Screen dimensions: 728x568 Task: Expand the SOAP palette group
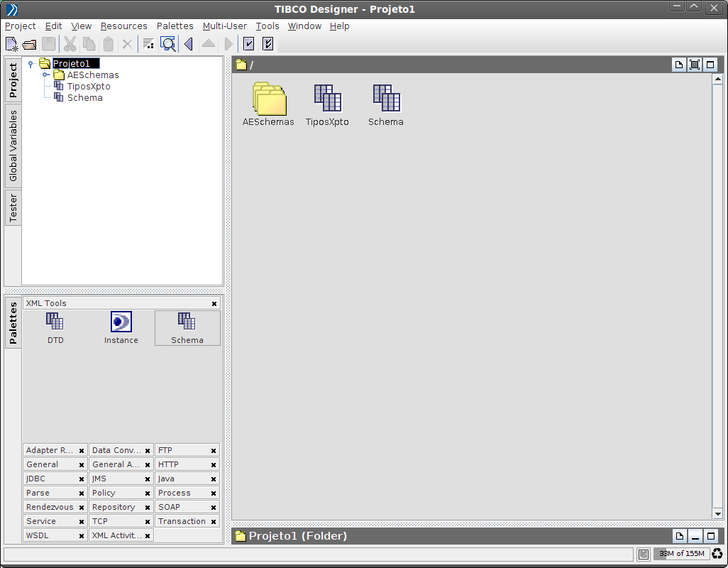click(x=181, y=507)
